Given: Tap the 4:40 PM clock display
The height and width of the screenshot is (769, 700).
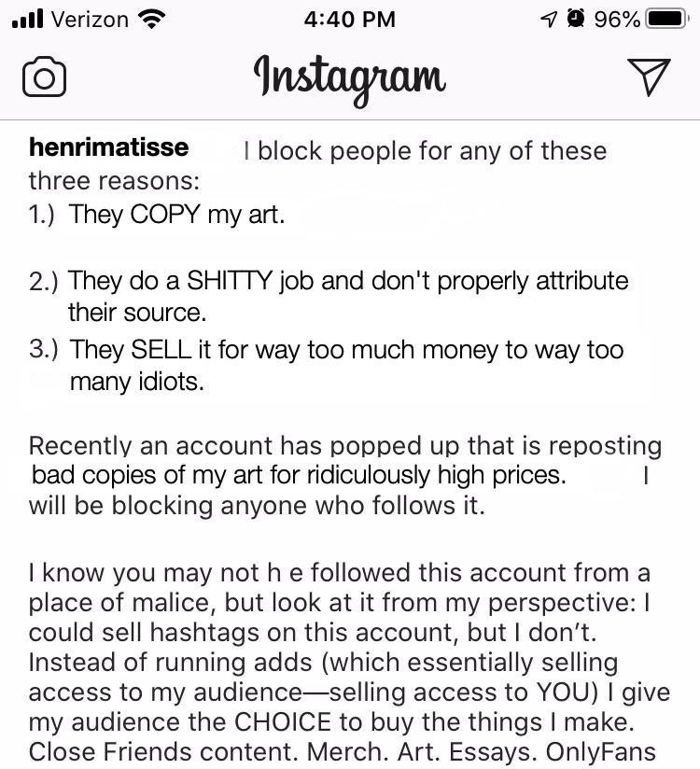Looking at the screenshot, I should (350, 18).
